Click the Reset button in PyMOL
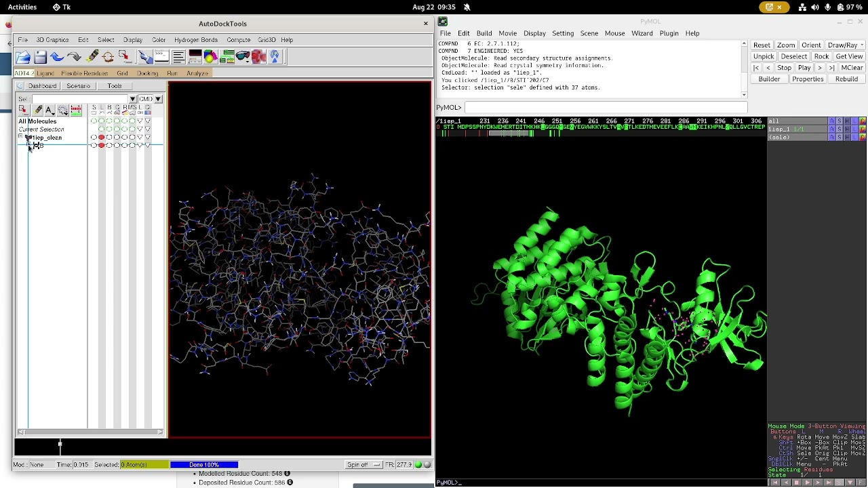 click(762, 45)
